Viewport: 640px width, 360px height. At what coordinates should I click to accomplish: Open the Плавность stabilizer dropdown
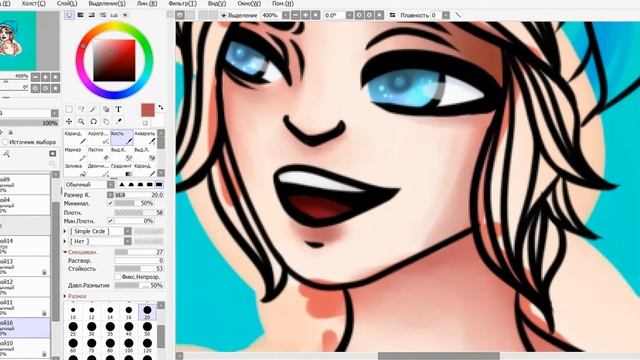click(446, 15)
